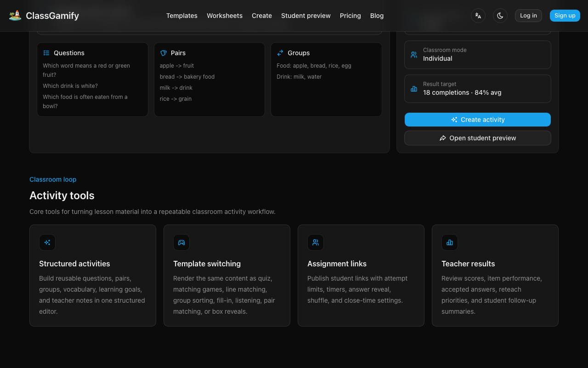Open the language translation switcher
588x368 pixels.
pos(478,16)
